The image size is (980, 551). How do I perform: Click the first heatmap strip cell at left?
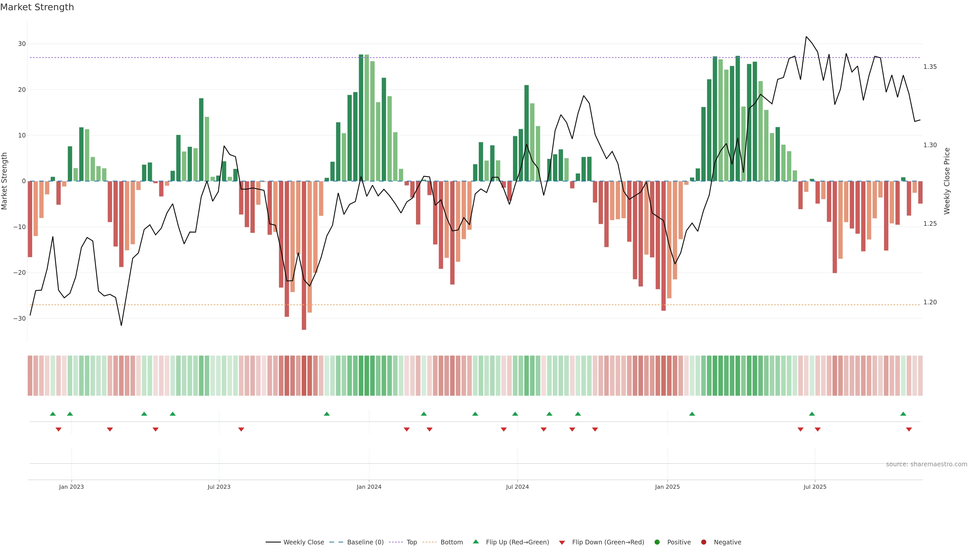click(30, 375)
